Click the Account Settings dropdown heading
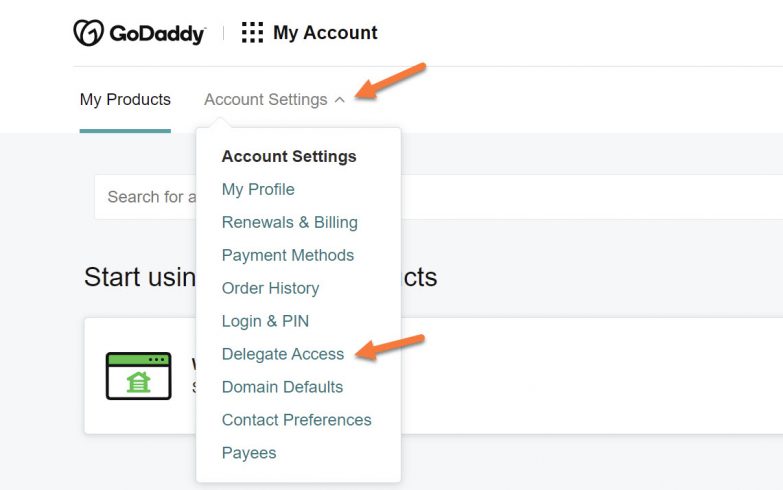The width and height of the screenshot is (783, 490). point(289,156)
